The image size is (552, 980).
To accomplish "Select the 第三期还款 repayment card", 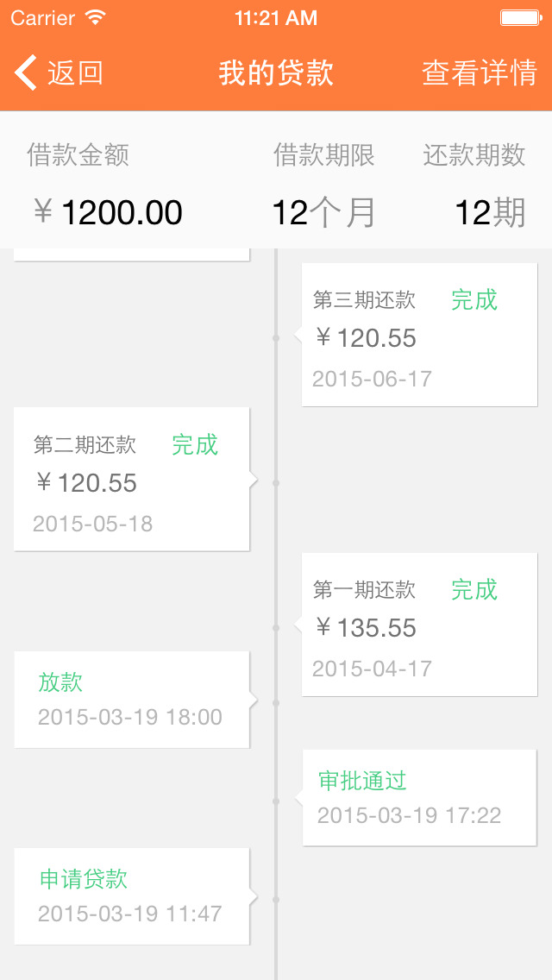I will [x=419, y=335].
